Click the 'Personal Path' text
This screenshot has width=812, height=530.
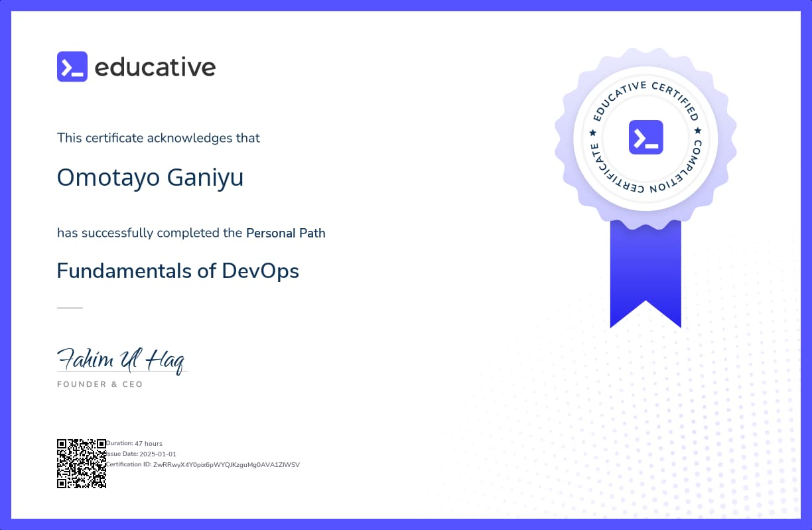(x=286, y=233)
